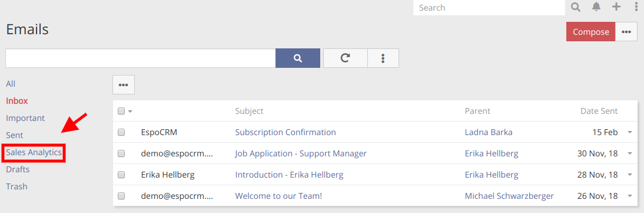Screen dimensions: 644x213
Task: Open the top-right vertical dots menu
Action: [x=636, y=7]
